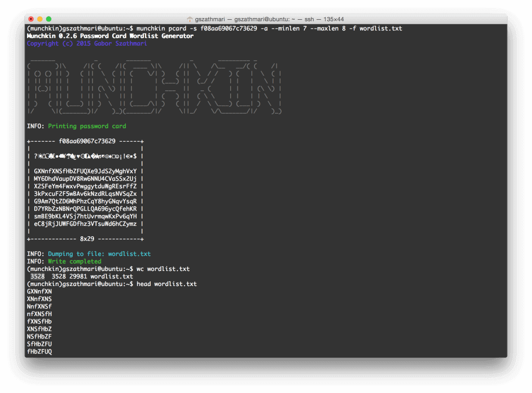The height and width of the screenshot is (393, 532).
Task: Click the 'Munchkin 0.2.6 Password Card Wordlist Generator' heading
Action: pyautogui.click(x=110, y=36)
